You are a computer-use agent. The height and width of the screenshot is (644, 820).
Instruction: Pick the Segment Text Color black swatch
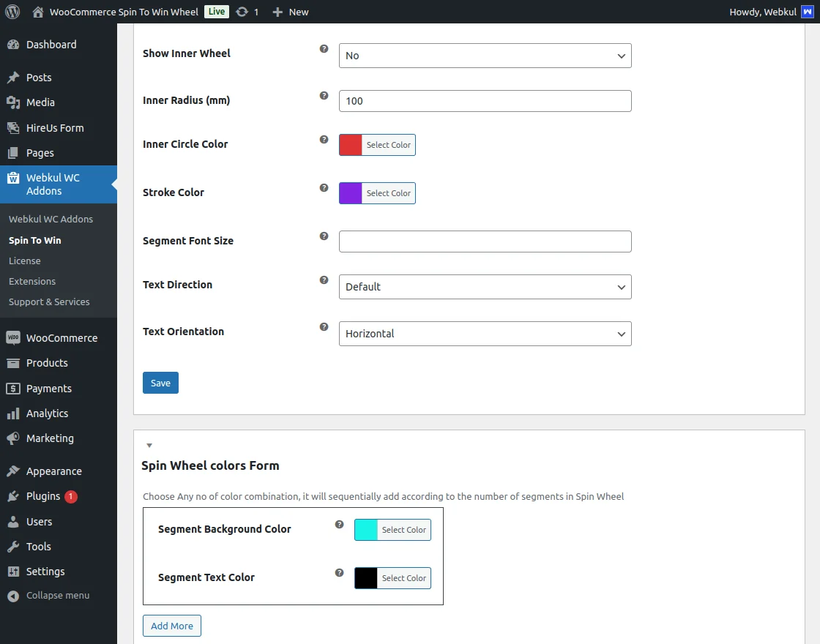[366, 578]
